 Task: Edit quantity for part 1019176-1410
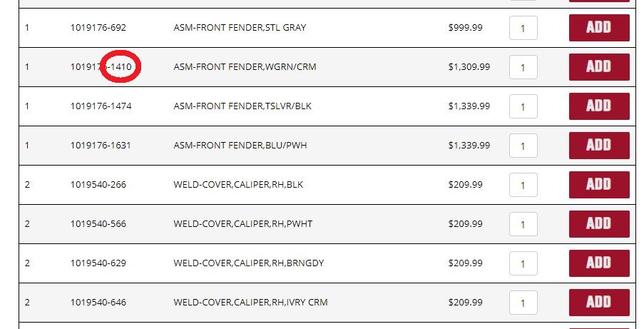pyautogui.click(x=523, y=68)
